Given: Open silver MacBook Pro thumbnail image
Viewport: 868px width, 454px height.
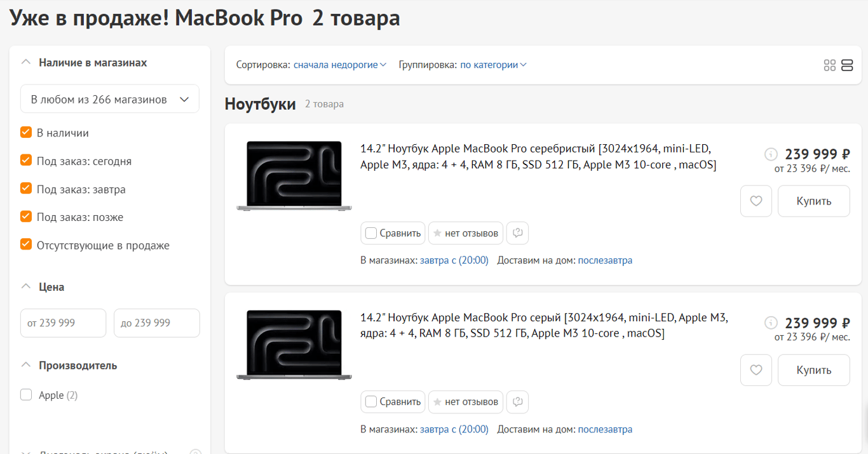Looking at the screenshot, I should tap(294, 176).
